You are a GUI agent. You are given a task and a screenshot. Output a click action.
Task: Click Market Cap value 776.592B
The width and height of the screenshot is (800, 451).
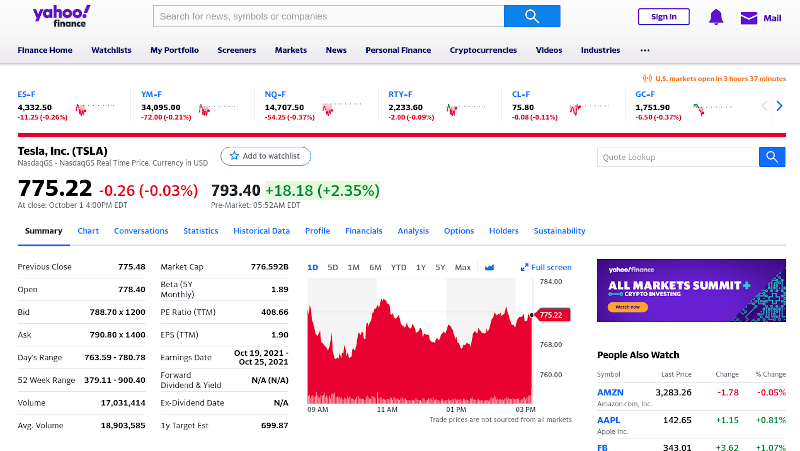coord(269,267)
